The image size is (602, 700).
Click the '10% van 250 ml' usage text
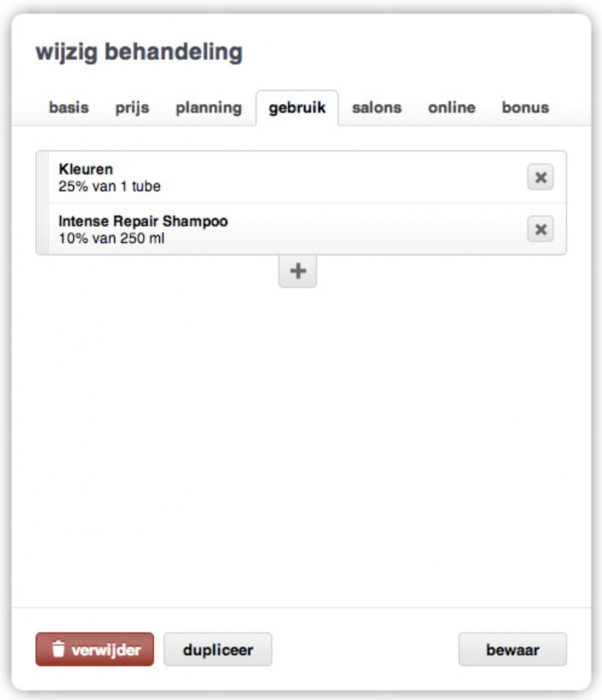(111, 239)
